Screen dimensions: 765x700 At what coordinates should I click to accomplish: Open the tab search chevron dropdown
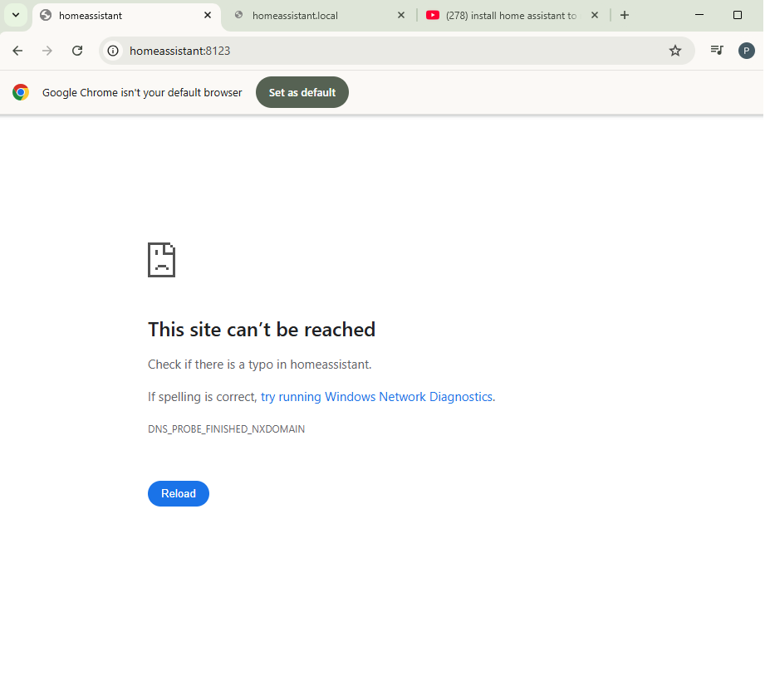coord(15,15)
